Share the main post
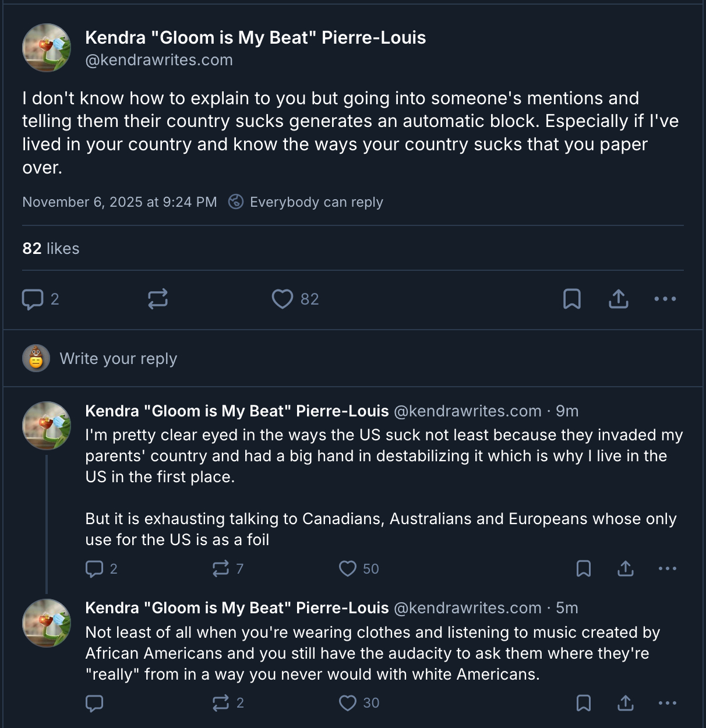The width and height of the screenshot is (706, 728). pyautogui.click(x=619, y=299)
